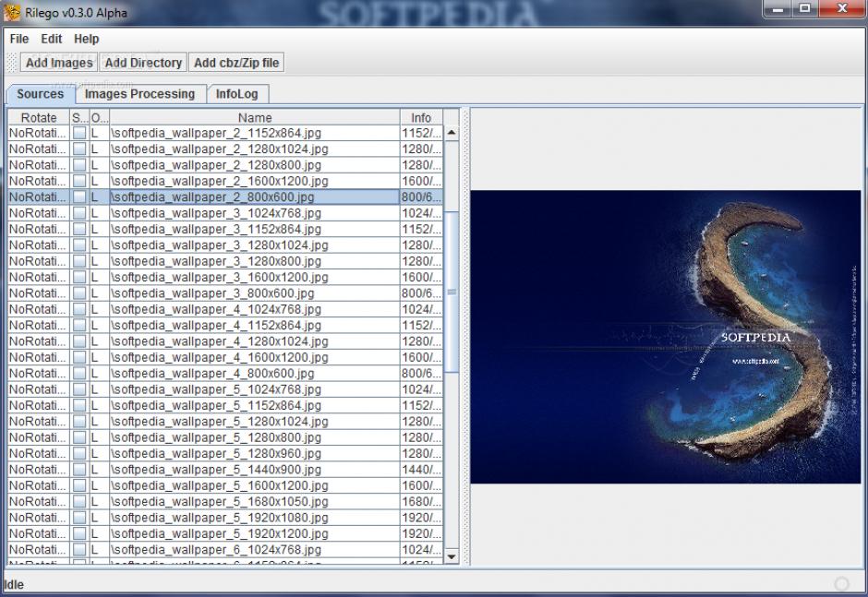This screenshot has width=868, height=597.
Task: Open the Help menu
Action: [x=87, y=39]
